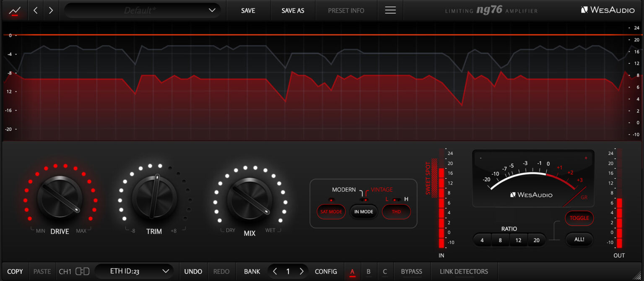644x281 pixels.
Task: Toggle the THD button
Action: point(396,212)
